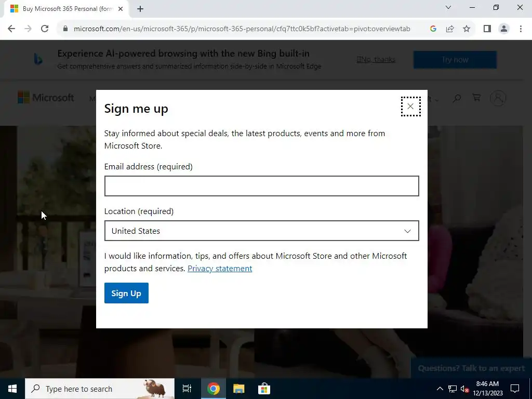Close the Microsoft 365 Personal tab
The height and width of the screenshot is (399, 532).
pos(121,9)
